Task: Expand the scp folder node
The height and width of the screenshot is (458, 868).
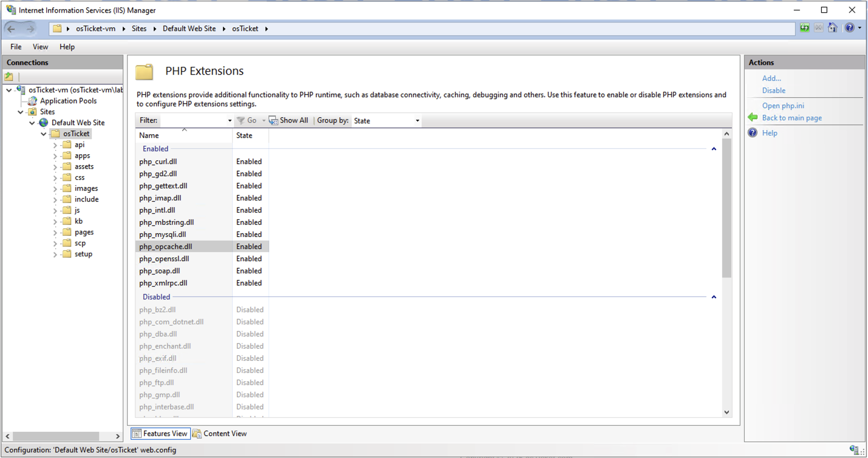Action: pos(55,243)
